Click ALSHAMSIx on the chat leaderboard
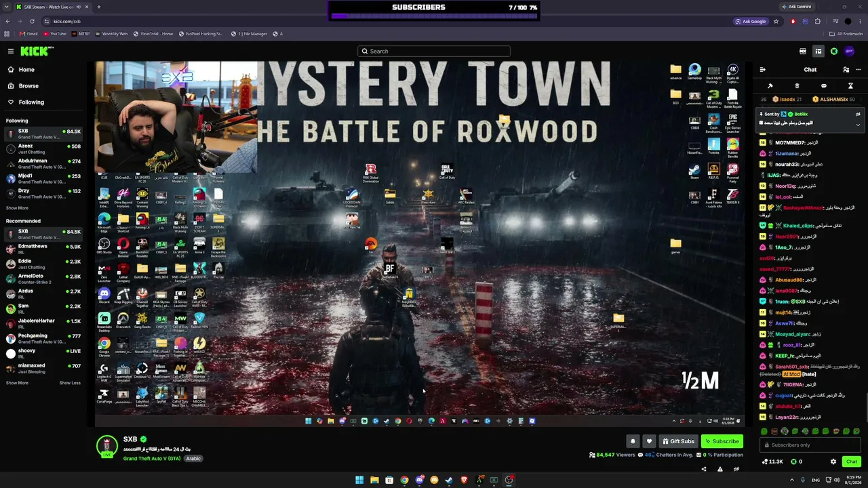868x488 pixels. point(834,100)
